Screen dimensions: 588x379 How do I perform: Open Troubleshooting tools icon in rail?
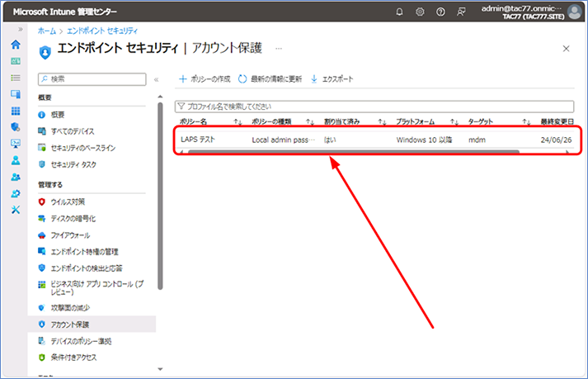[x=16, y=210]
